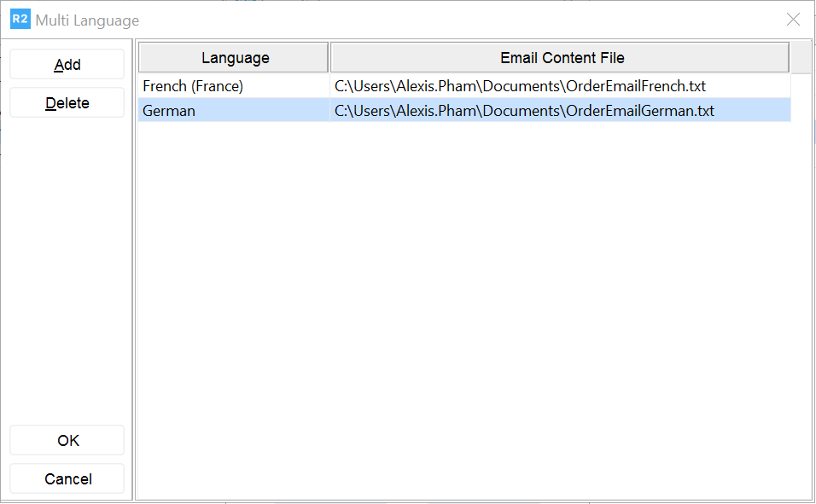Image resolution: width=816 pixels, height=504 pixels.
Task: Close the Multi Language dialog window
Action: [793, 20]
